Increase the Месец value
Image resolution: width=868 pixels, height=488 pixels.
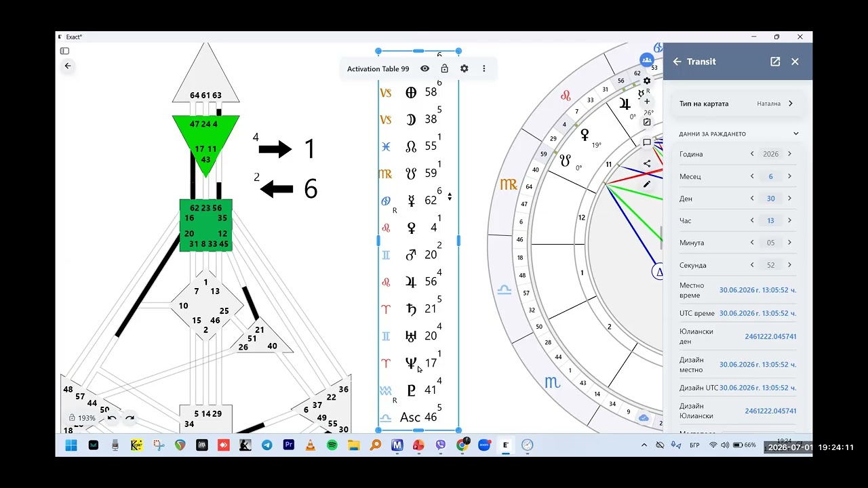[789, 176]
